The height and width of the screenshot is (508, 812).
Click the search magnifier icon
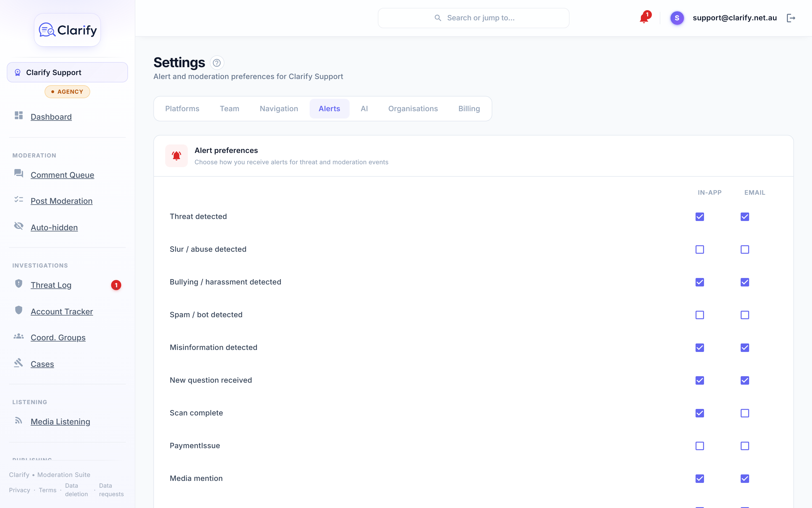tap(438, 18)
